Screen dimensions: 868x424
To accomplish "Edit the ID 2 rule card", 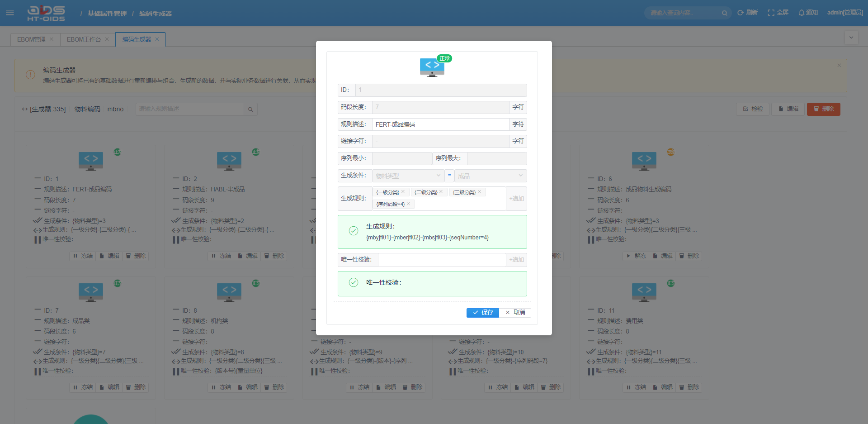I will point(248,256).
